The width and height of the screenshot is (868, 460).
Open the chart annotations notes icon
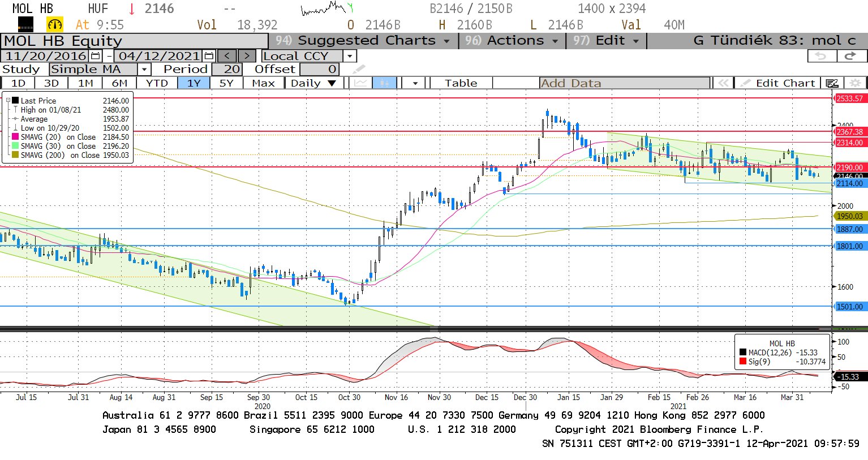click(x=832, y=83)
